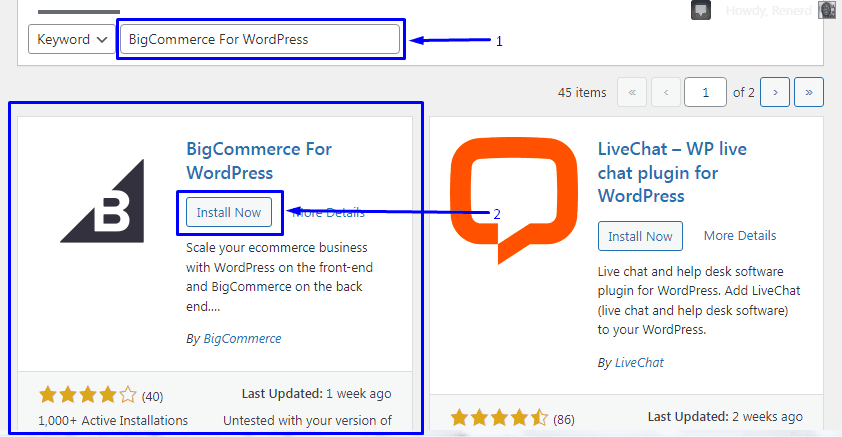Open the Keyword search type dropdown
Image resolution: width=842 pixels, height=437 pixels.
(71, 39)
